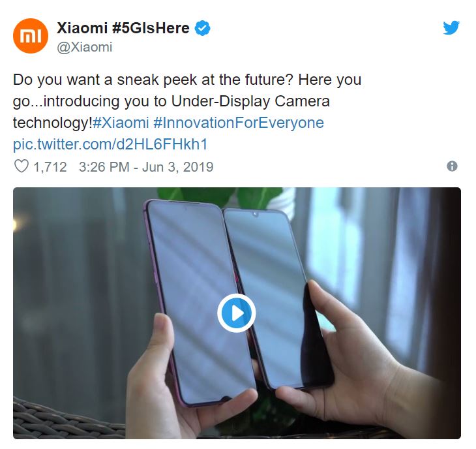Click the waterdrop notch on right phone

pyautogui.click(x=256, y=215)
